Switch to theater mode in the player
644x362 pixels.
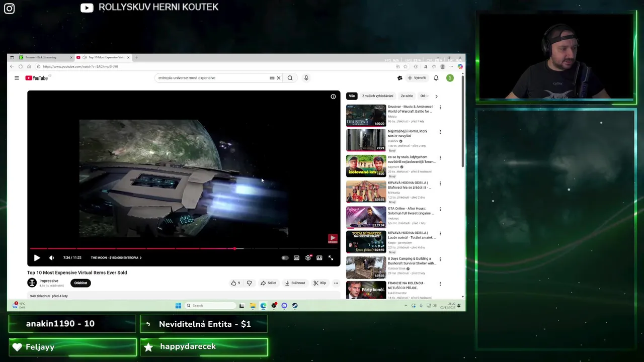(x=319, y=257)
